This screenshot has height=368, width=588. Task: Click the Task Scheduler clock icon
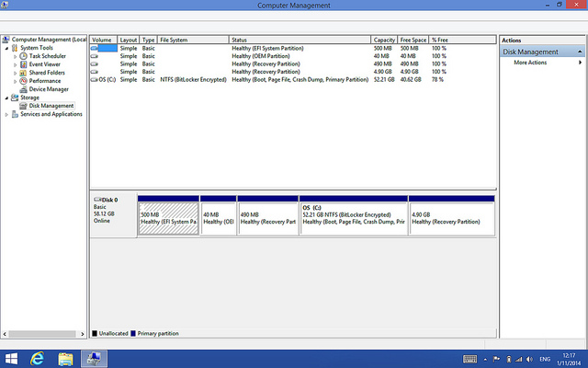[x=23, y=56]
